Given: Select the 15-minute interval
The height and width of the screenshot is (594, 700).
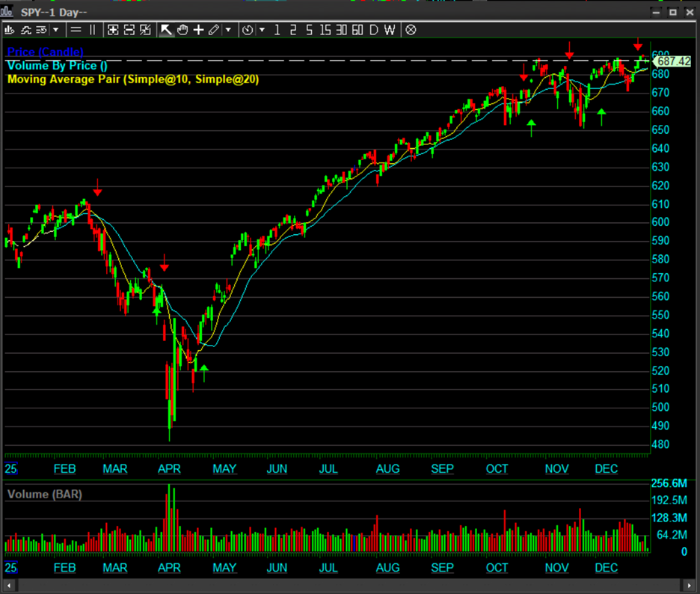Looking at the screenshot, I should [x=325, y=30].
